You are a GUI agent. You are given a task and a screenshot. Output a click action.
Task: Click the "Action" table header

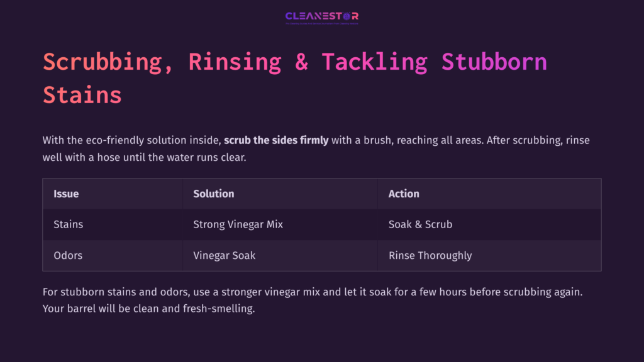point(404,194)
